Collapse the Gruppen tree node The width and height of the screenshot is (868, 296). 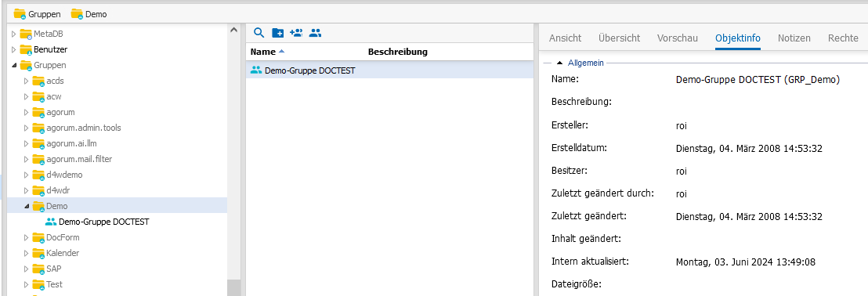point(14,65)
